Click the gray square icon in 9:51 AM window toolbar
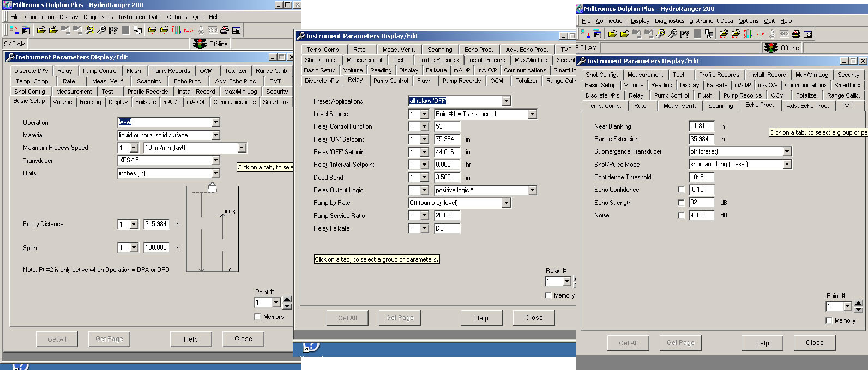Screen dimensions: 868x370 697,34
